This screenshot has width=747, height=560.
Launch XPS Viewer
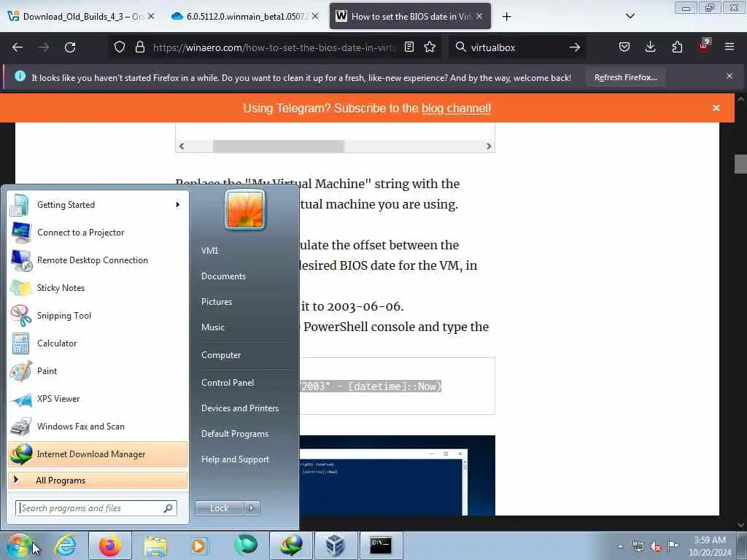[97, 399]
